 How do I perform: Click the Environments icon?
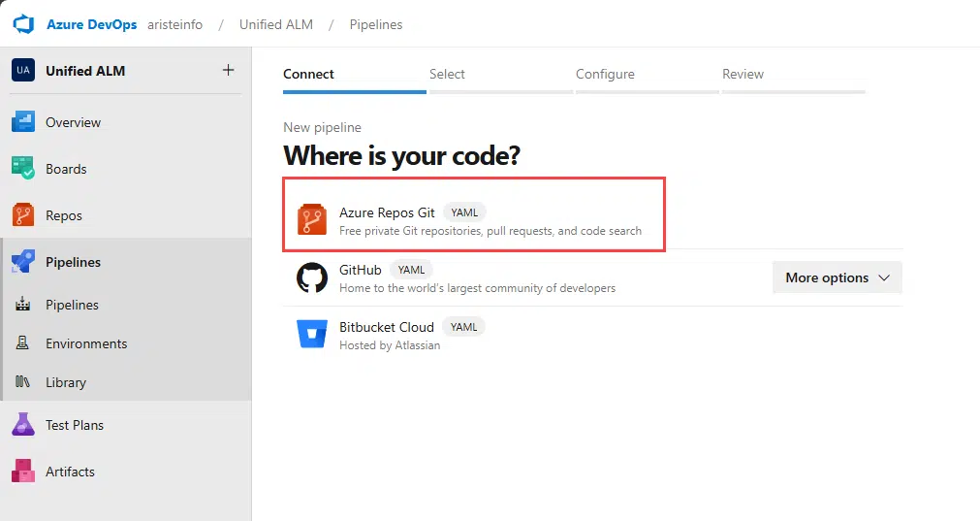(x=22, y=342)
